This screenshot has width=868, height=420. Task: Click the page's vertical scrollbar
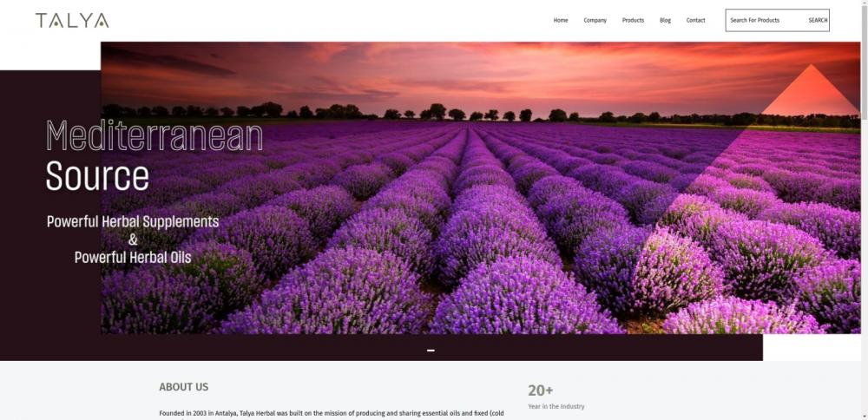[865, 210]
